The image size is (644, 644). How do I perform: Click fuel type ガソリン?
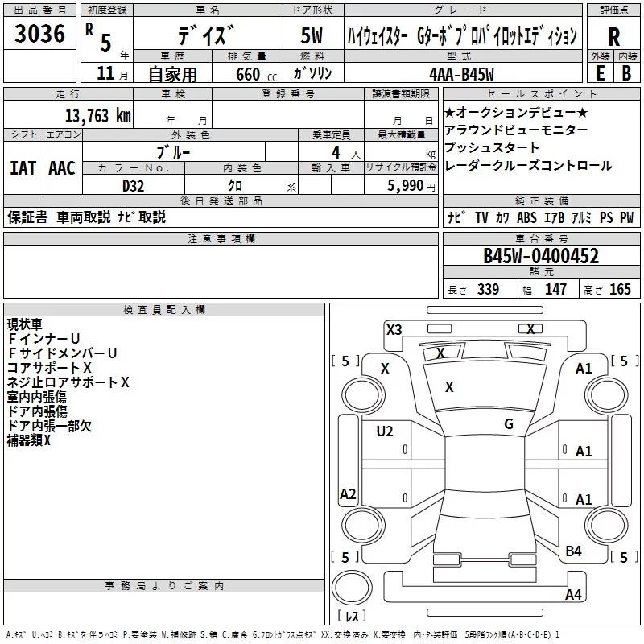click(x=312, y=73)
